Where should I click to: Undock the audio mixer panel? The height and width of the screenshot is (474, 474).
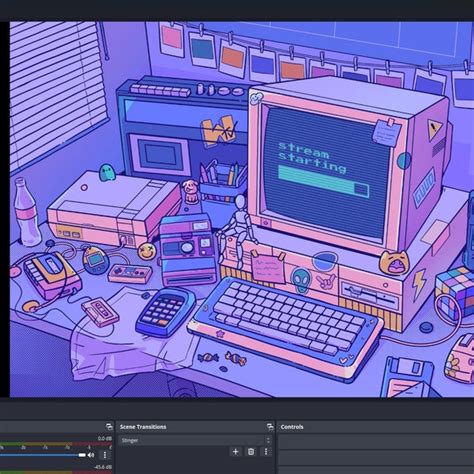109,427
